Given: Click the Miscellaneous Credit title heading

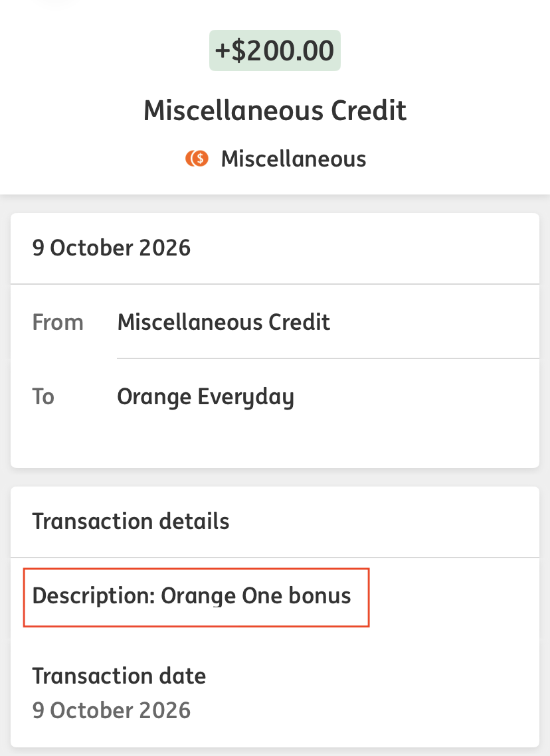Looking at the screenshot, I should point(275,110).
